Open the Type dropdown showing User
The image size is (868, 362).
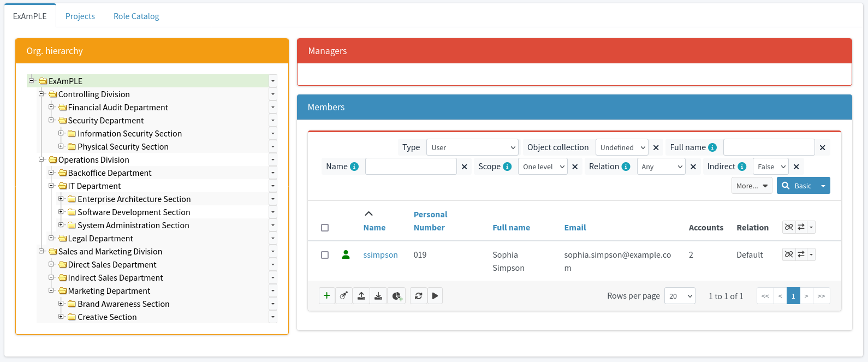pyautogui.click(x=472, y=147)
